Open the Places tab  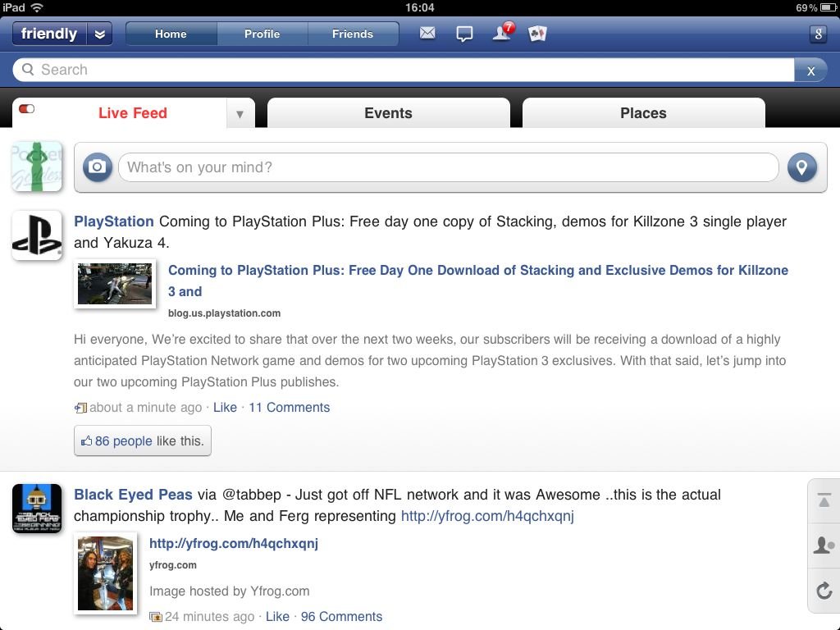[x=643, y=113]
